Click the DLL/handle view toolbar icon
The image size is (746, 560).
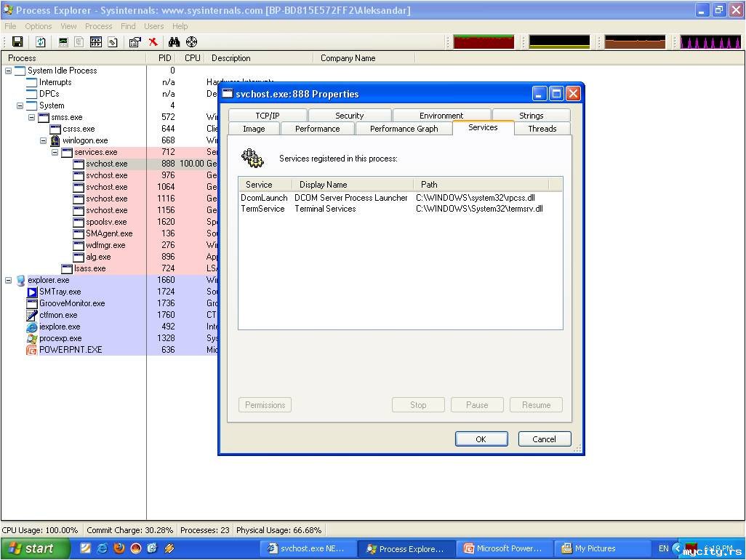click(x=113, y=42)
